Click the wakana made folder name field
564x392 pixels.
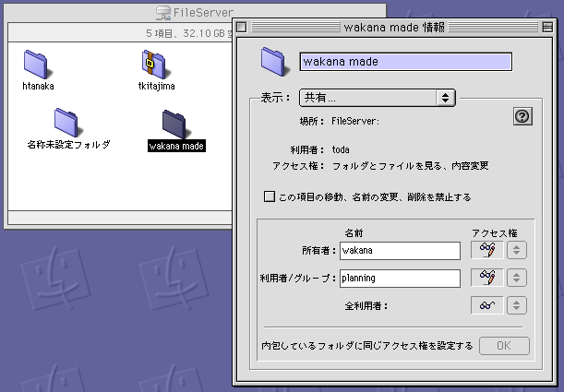click(406, 62)
